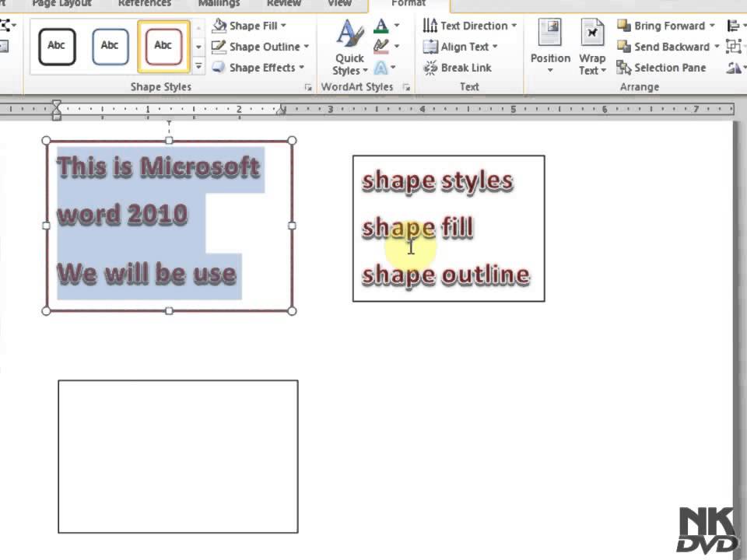Switch to the Review tab
The width and height of the screenshot is (747, 560).
(284, 4)
